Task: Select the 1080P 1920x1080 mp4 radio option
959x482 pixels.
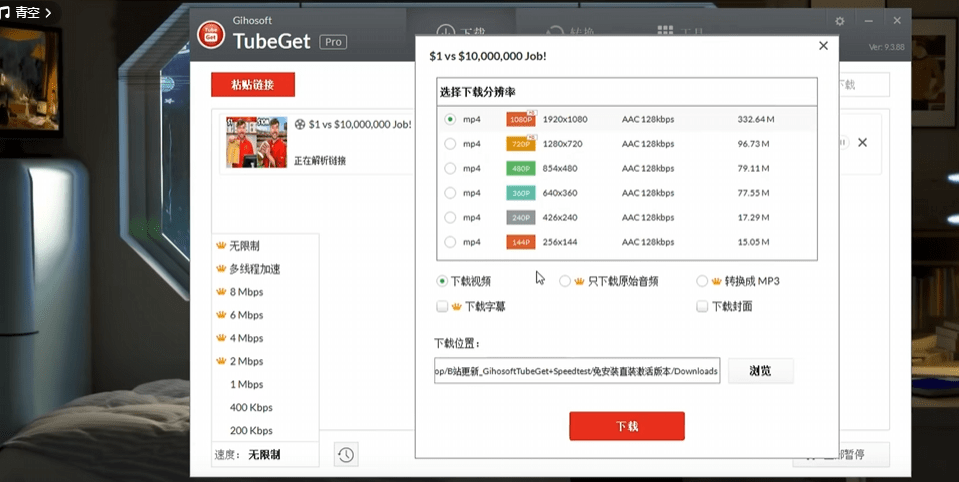Action: [x=450, y=119]
